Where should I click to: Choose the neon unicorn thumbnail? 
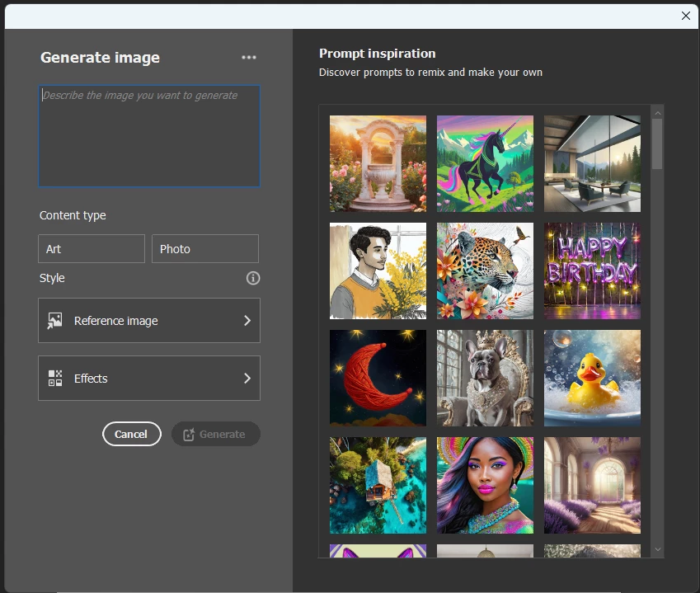pyautogui.click(x=485, y=163)
